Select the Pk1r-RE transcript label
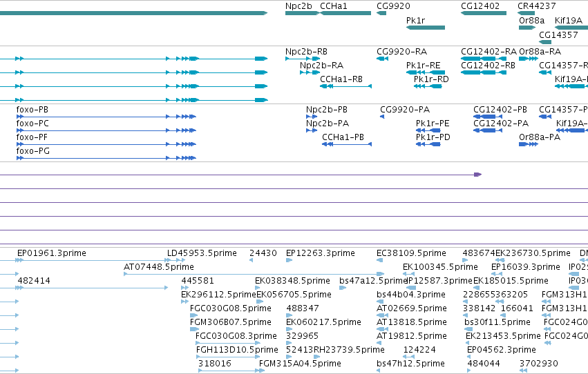Viewport: 588px width, 374px height. (423, 66)
